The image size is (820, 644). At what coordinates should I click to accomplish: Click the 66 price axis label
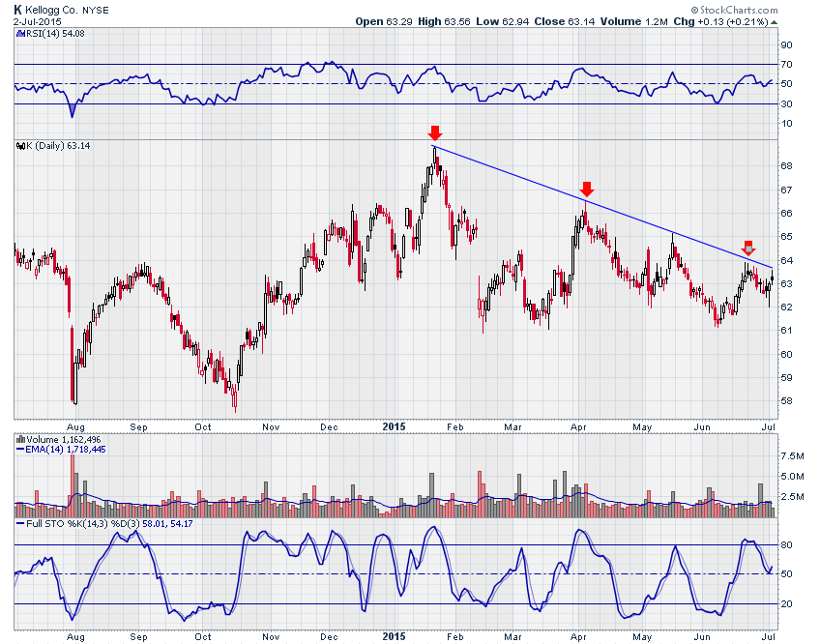[x=786, y=214]
